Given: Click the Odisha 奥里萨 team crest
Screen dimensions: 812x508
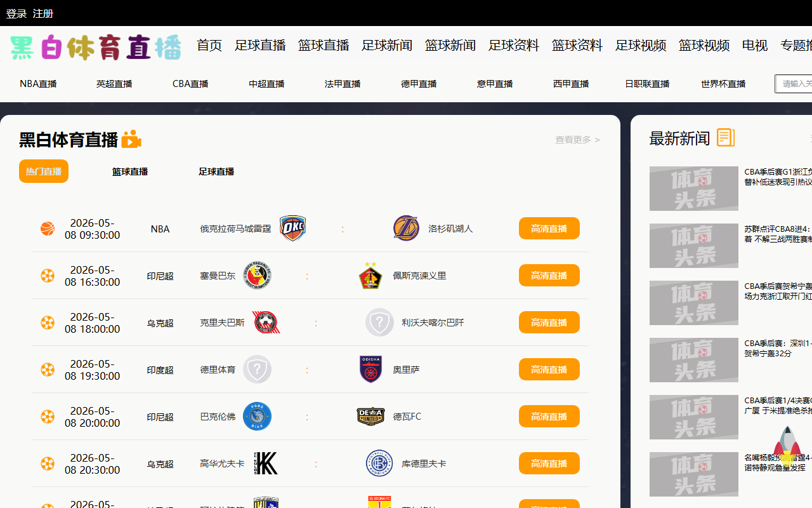Looking at the screenshot, I should click(370, 370).
